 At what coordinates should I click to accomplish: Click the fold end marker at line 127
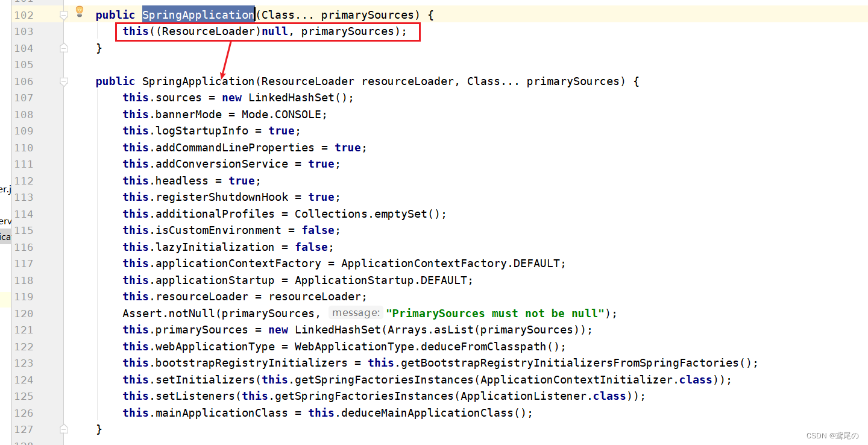(64, 429)
